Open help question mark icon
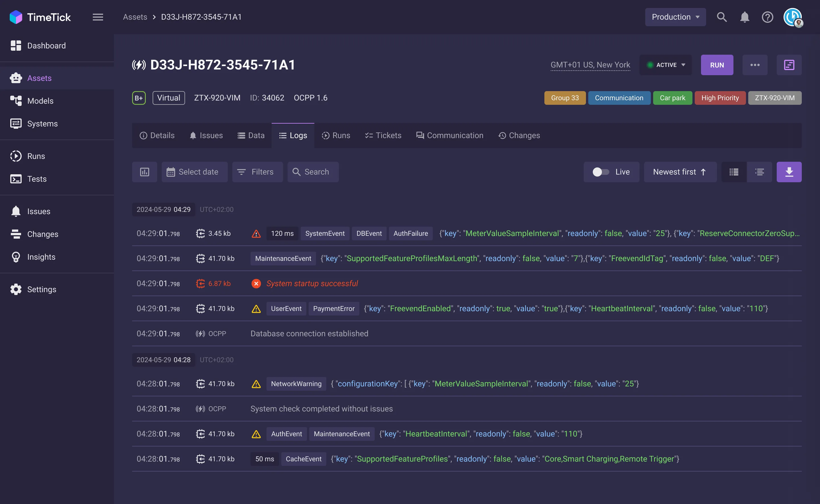The image size is (820, 504). pyautogui.click(x=767, y=17)
